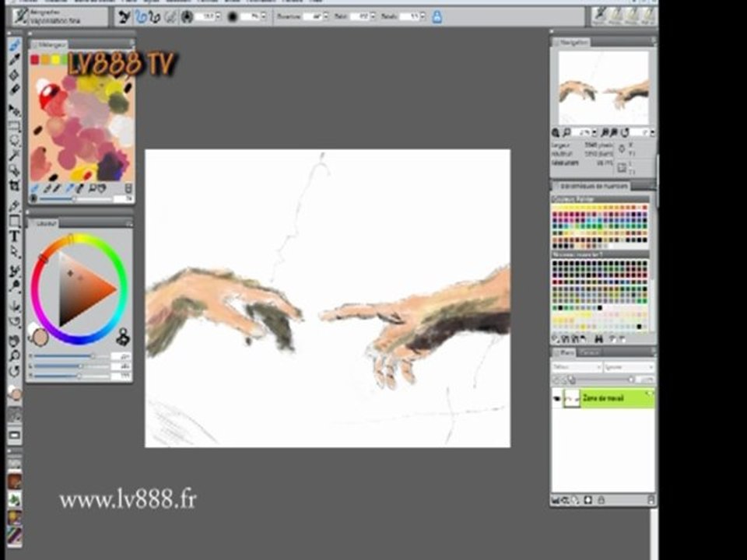Toggle the Dirty Brush mode in the Mixer panel
This screenshot has height=560, width=747.
pyautogui.click(x=34, y=188)
